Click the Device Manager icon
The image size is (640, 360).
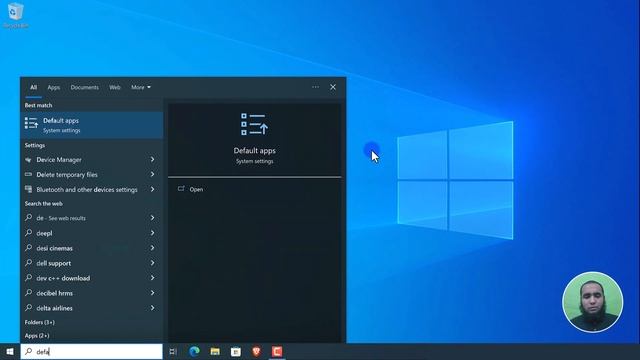pyautogui.click(x=28, y=160)
